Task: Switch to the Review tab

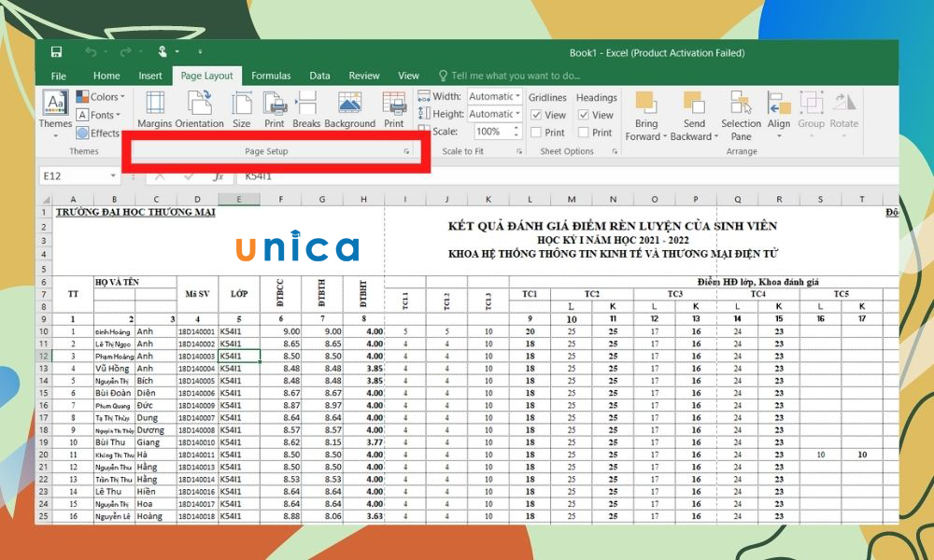Action: click(x=364, y=76)
